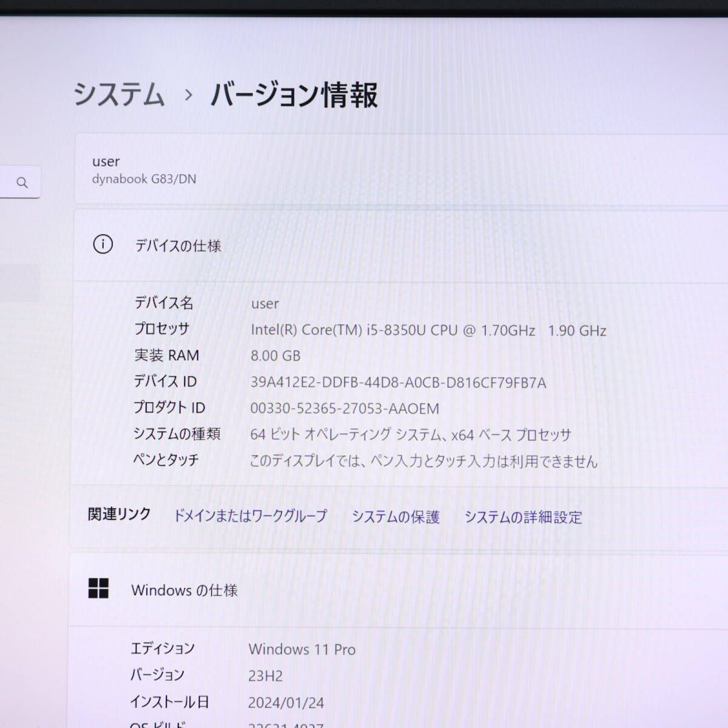Click the 関連リンク label
The image size is (728, 728).
120,514
